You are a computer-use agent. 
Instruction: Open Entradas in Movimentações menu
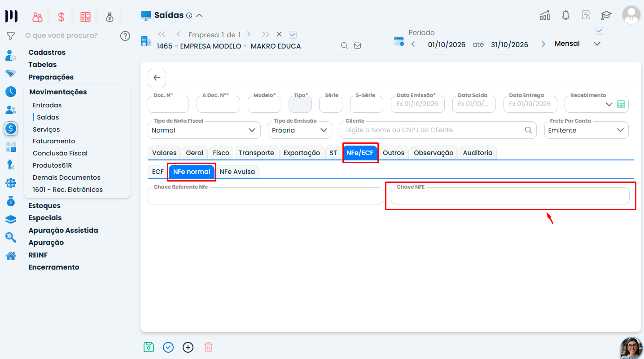coord(47,105)
